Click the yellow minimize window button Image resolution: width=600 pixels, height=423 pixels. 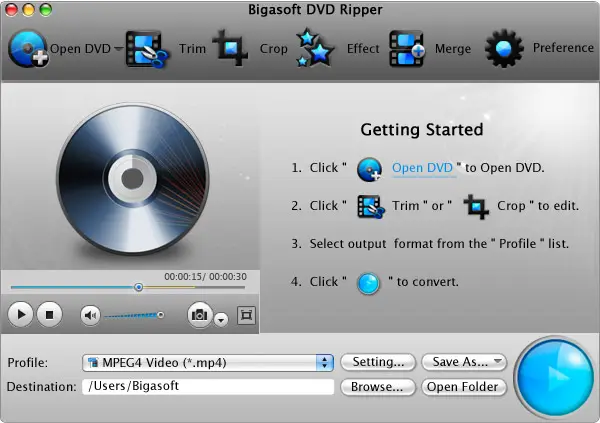coord(29,10)
